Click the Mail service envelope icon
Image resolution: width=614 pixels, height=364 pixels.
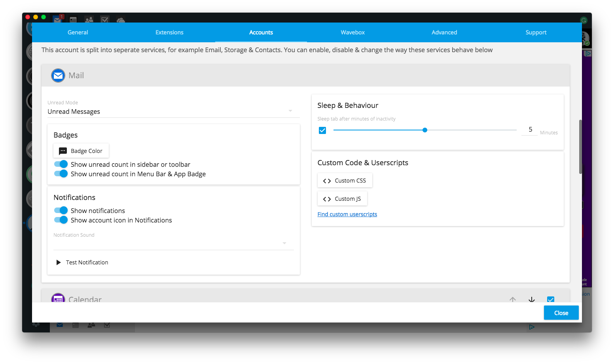58,75
